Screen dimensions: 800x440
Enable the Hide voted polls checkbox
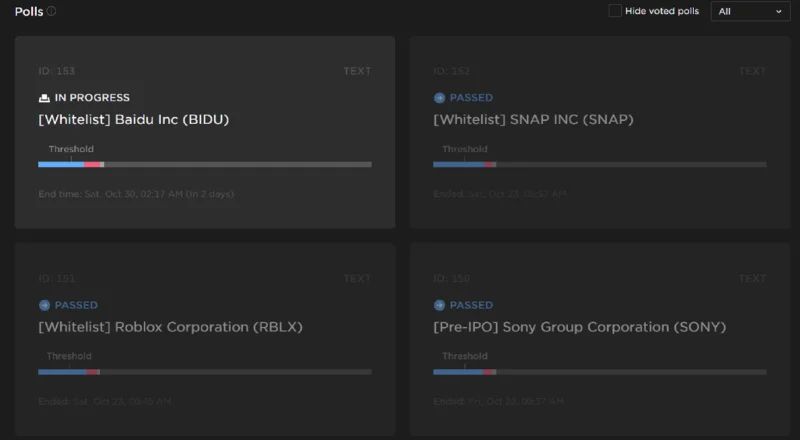(x=615, y=11)
